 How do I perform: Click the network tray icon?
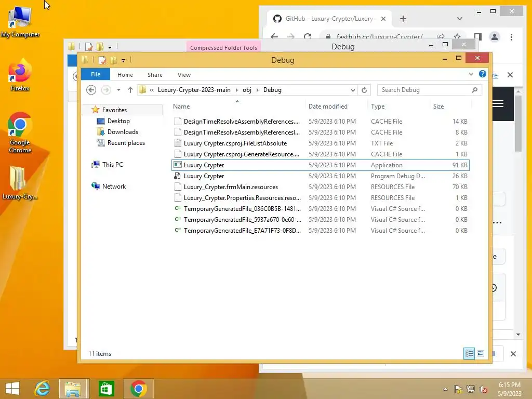click(471, 389)
